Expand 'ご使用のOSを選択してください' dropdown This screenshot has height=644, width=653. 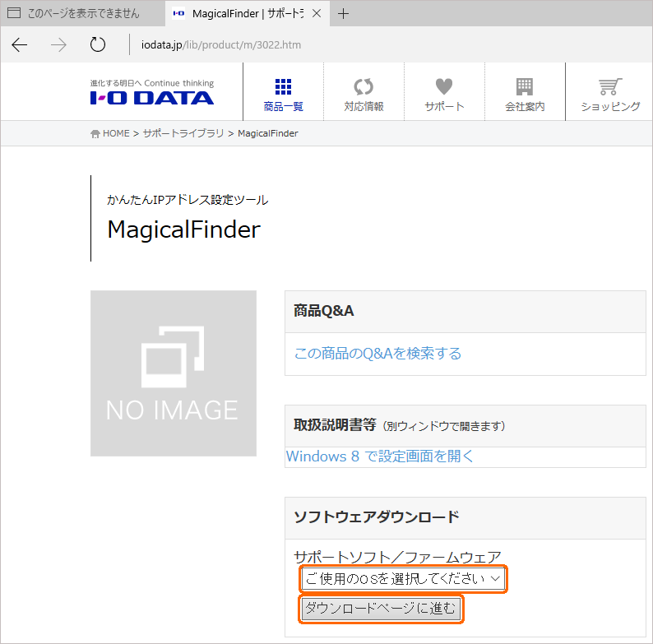click(x=403, y=578)
